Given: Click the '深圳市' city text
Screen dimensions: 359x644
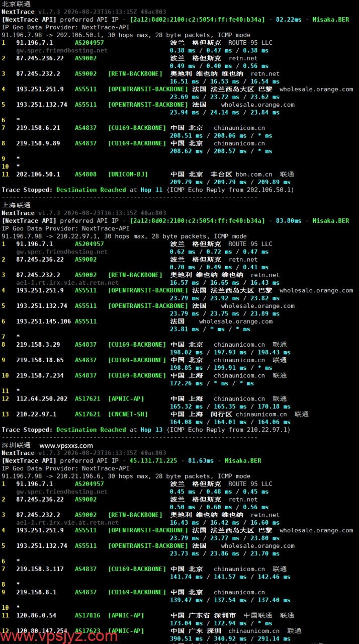Looking at the screenshot, I should pyautogui.click(x=225, y=615).
